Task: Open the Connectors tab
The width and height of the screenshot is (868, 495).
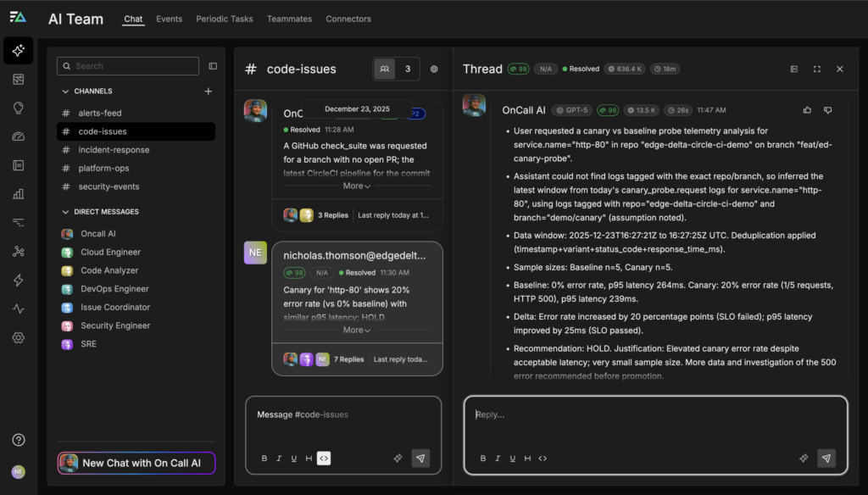Action: [x=348, y=19]
